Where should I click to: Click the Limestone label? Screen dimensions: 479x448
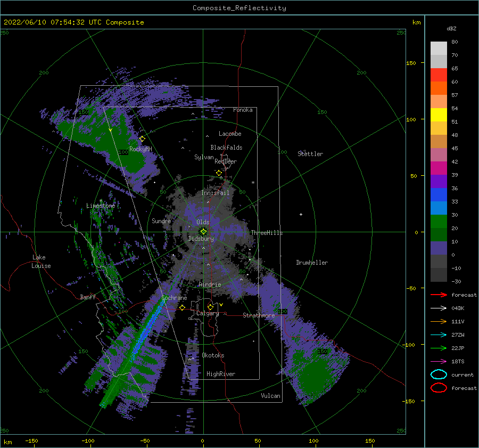101,206
